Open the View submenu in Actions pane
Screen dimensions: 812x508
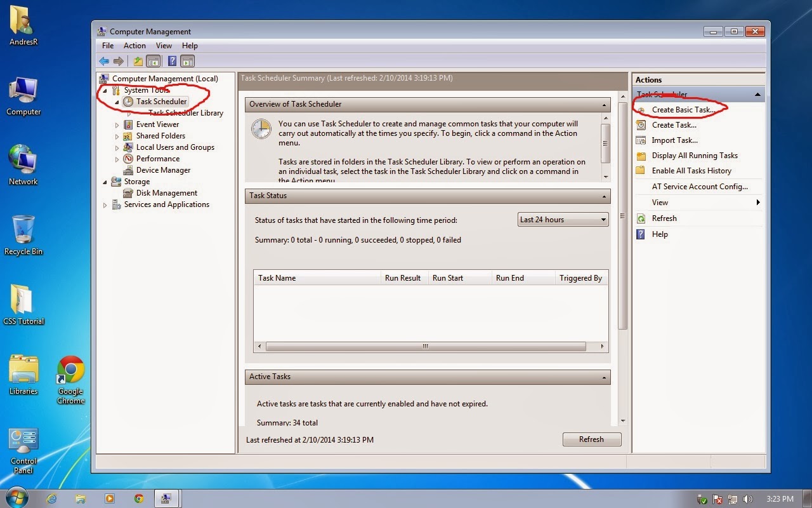coord(698,203)
